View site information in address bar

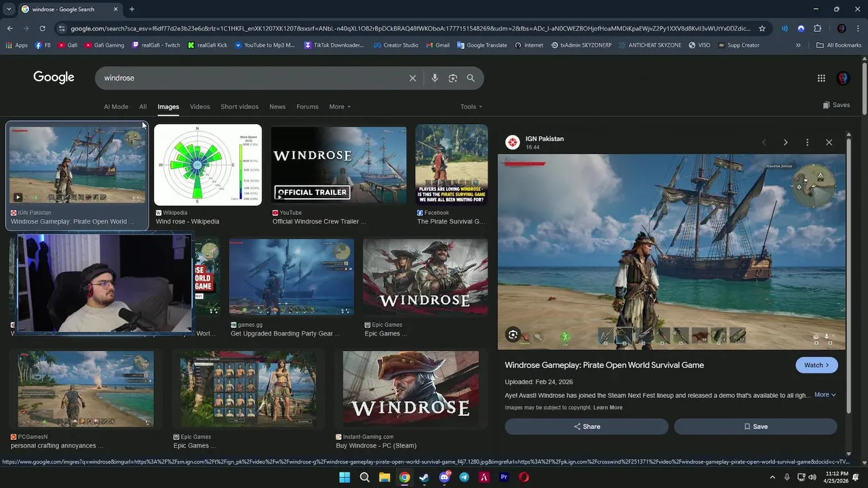coord(62,28)
